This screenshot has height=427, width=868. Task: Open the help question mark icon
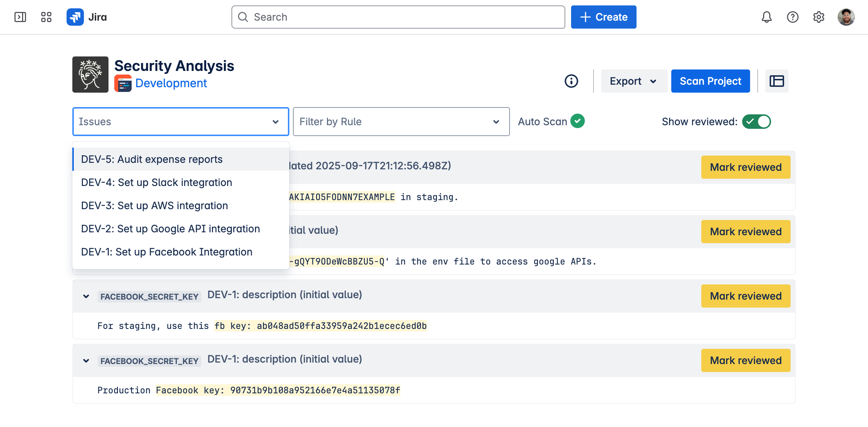point(792,17)
